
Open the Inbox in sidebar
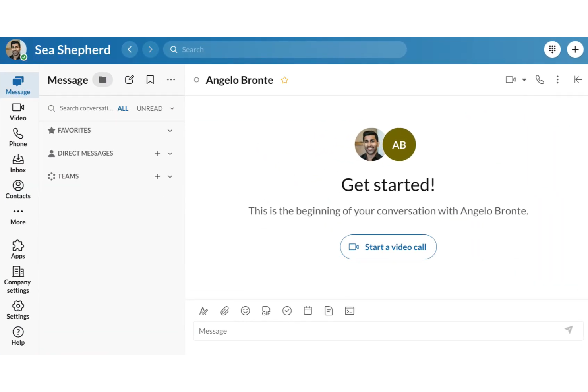[x=18, y=164]
